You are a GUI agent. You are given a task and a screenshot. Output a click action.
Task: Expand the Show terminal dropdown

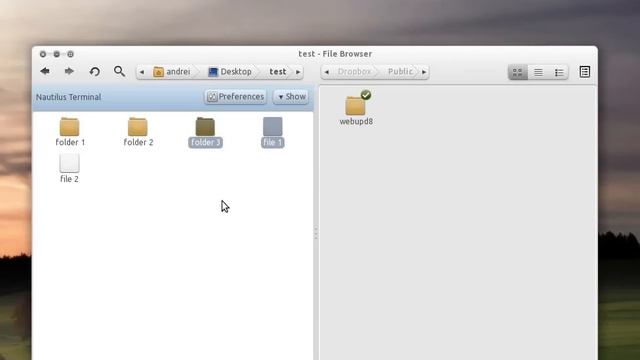291,97
